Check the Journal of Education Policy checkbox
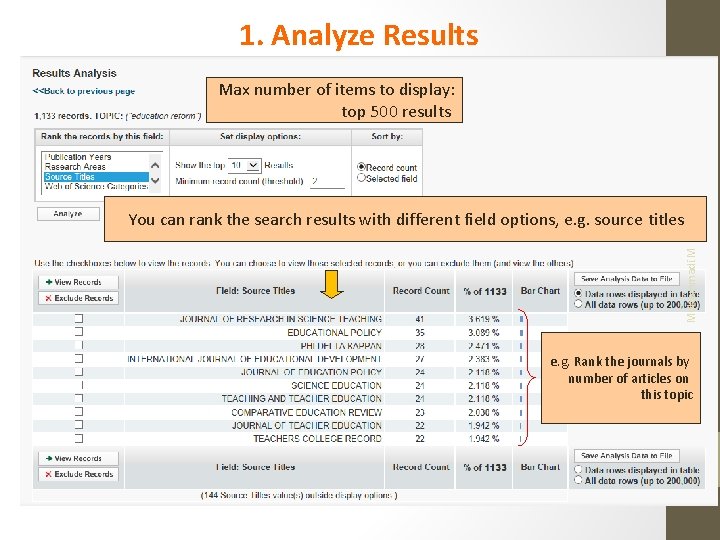 coord(79,372)
